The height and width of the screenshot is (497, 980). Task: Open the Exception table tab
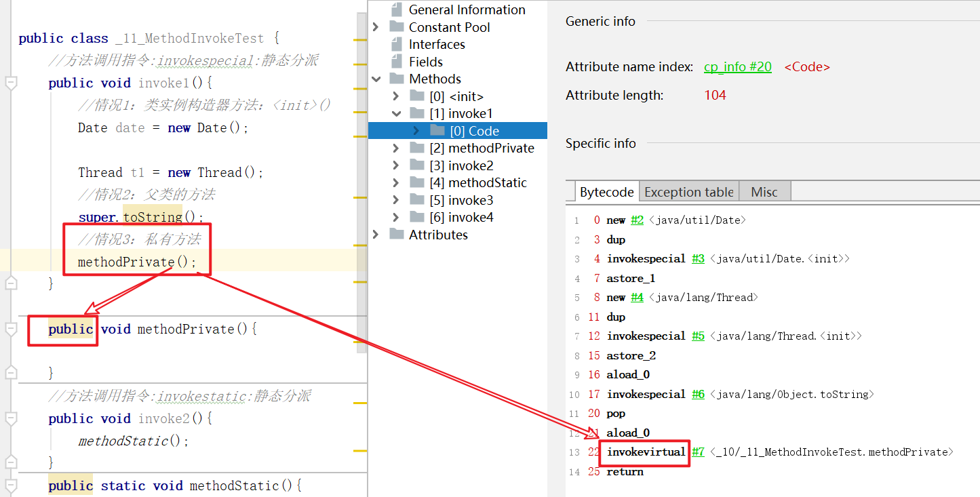pyautogui.click(x=689, y=192)
